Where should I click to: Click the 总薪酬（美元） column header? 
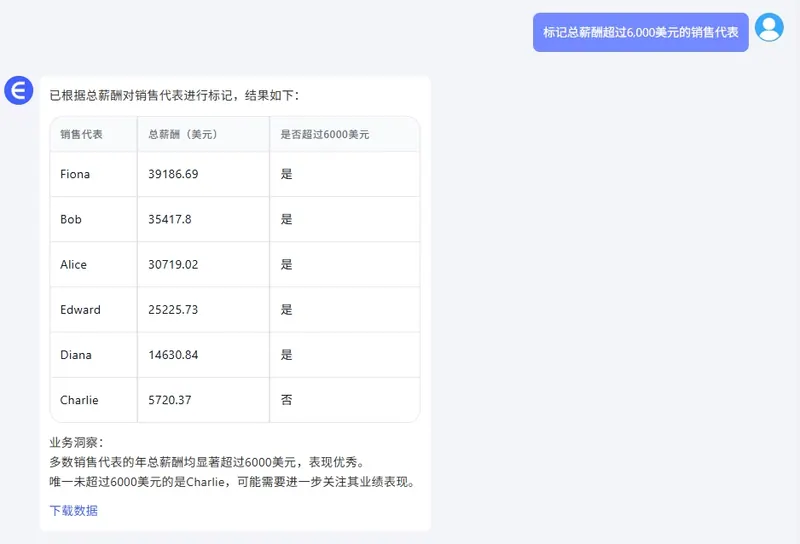pyautogui.click(x=182, y=134)
